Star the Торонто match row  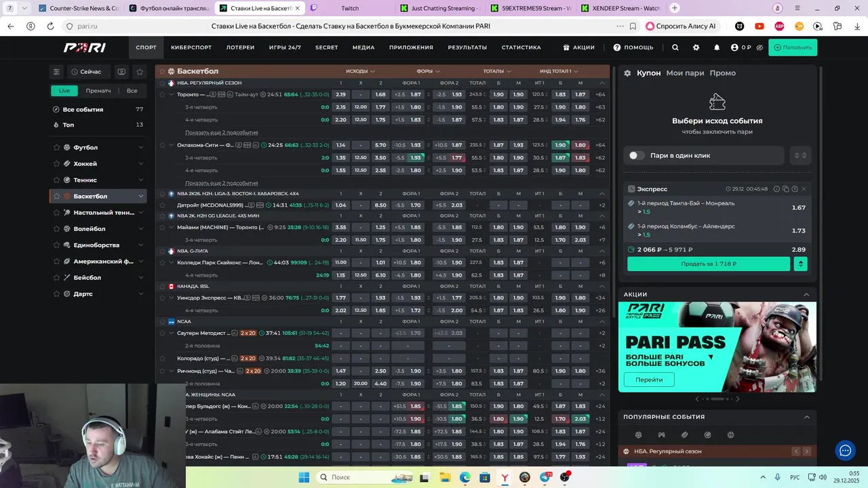[x=162, y=94]
